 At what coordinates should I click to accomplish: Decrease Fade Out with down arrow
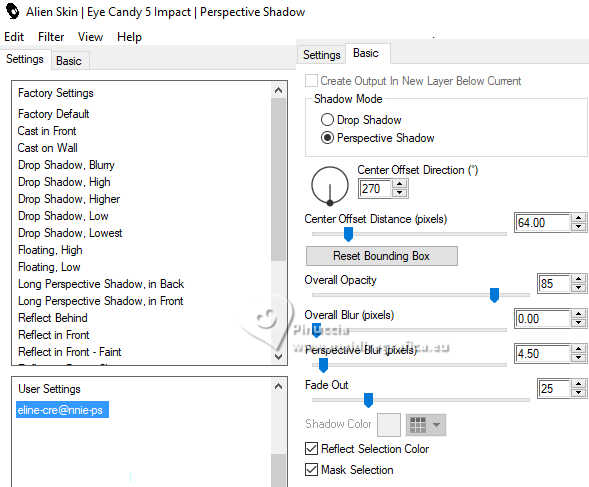(578, 393)
